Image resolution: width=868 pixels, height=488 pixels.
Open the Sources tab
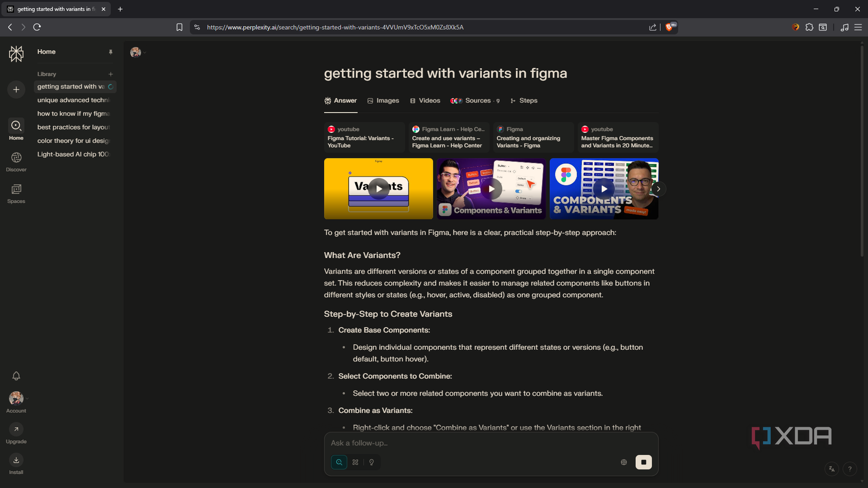[475, 101]
